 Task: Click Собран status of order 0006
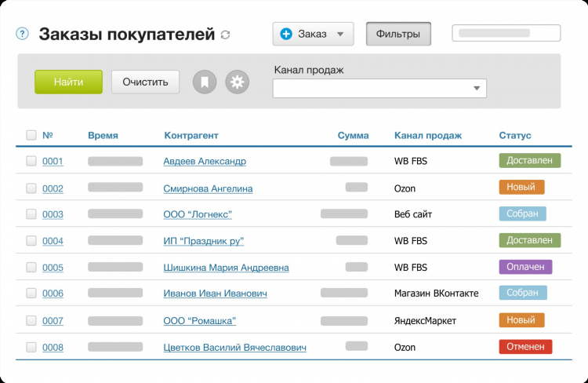[523, 293]
